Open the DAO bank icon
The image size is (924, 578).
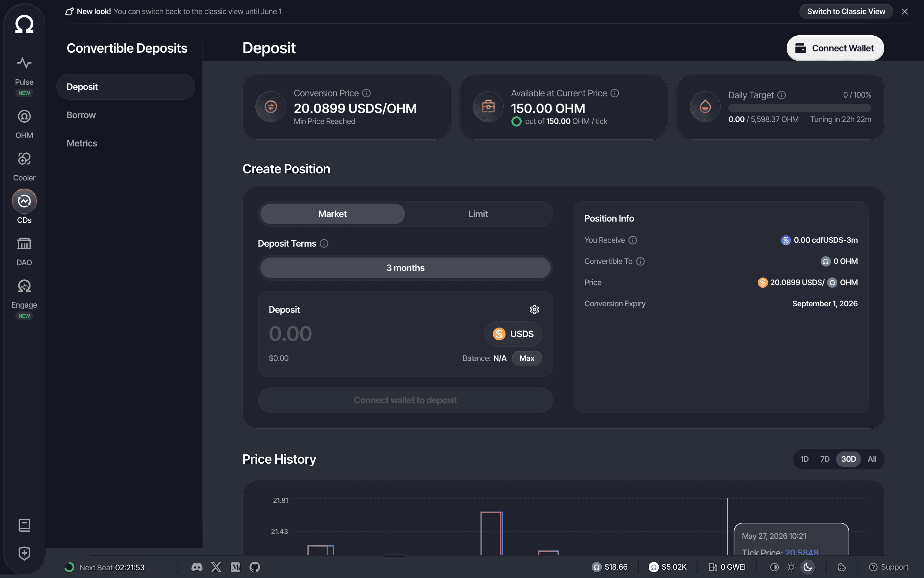coord(24,243)
